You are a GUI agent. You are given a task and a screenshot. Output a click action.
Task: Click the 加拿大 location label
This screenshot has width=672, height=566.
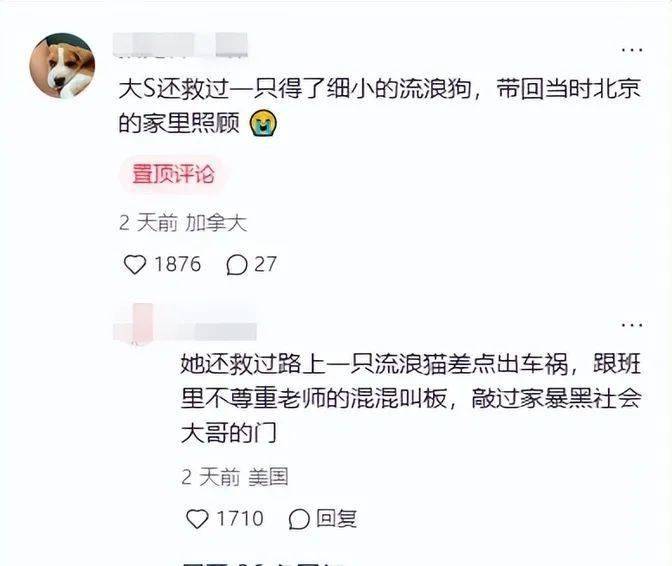(x=216, y=223)
